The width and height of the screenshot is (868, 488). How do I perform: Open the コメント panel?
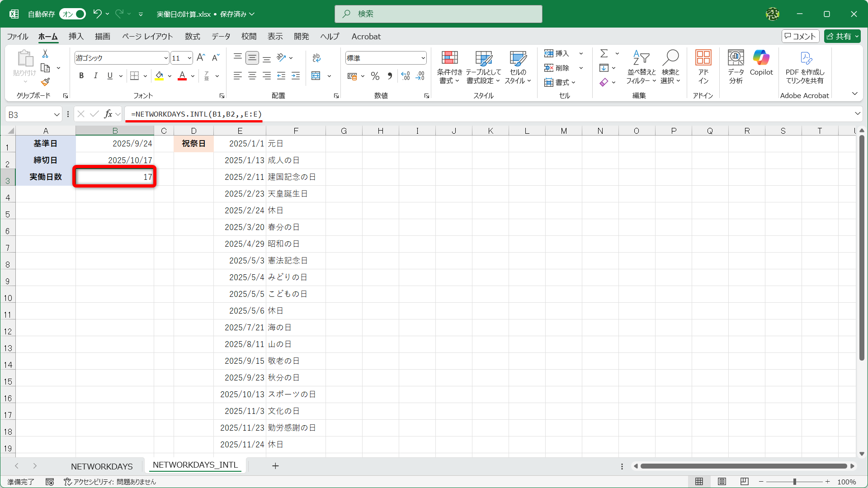[800, 36]
